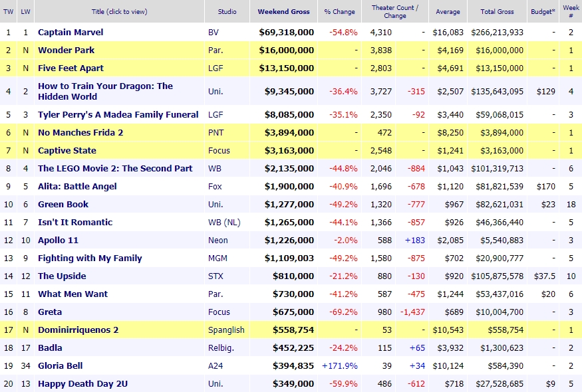Select the $9,345,000 weekend gross value
582x392 pixels.
pyautogui.click(x=289, y=91)
